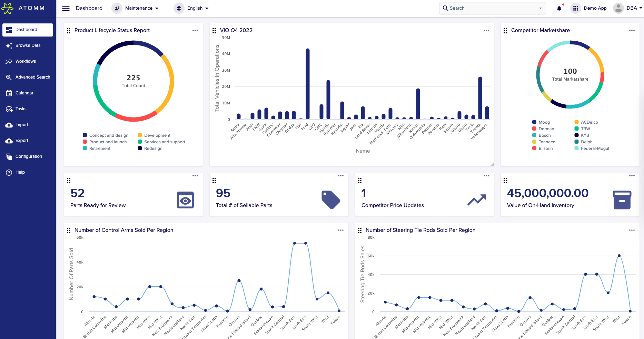Toggle the Moog legend entry
The height and width of the screenshot is (339, 644).
coord(542,122)
